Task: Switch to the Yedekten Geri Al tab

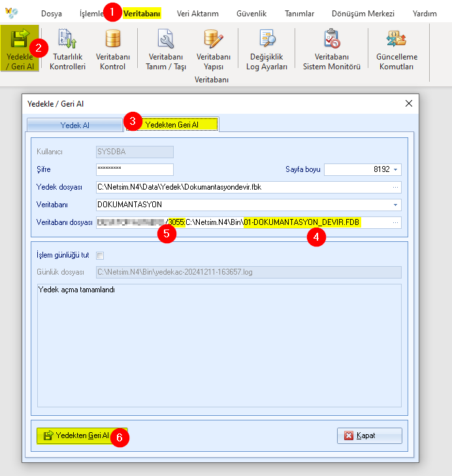Action: pyautogui.click(x=172, y=124)
